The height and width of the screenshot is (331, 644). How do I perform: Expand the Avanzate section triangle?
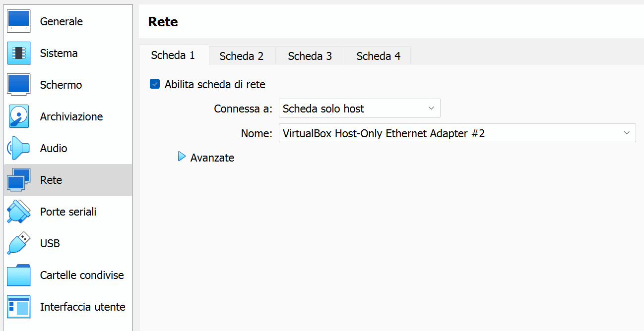click(182, 157)
